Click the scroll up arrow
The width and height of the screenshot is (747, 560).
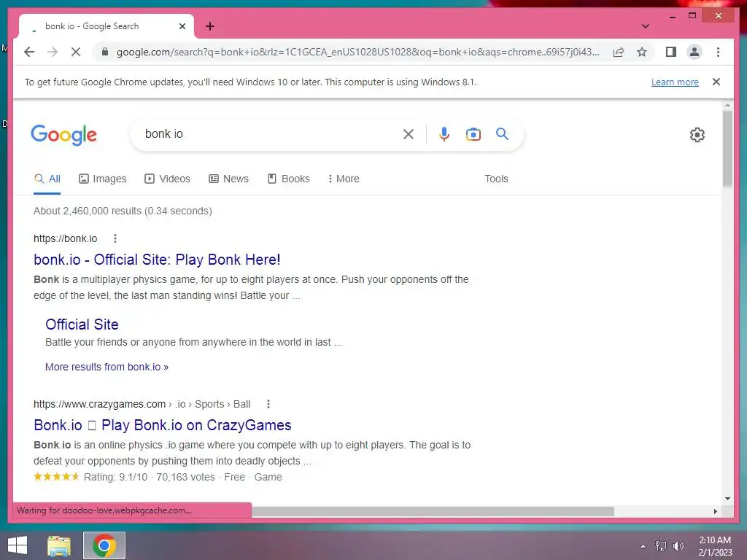[727, 105]
